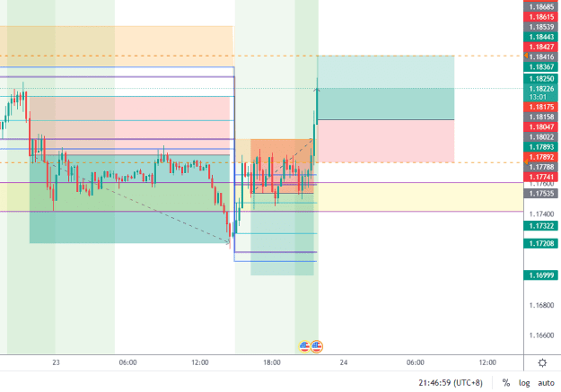561x392 pixels.
Task: Click the 1.18685 gray price label
Action: click(541, 7)
